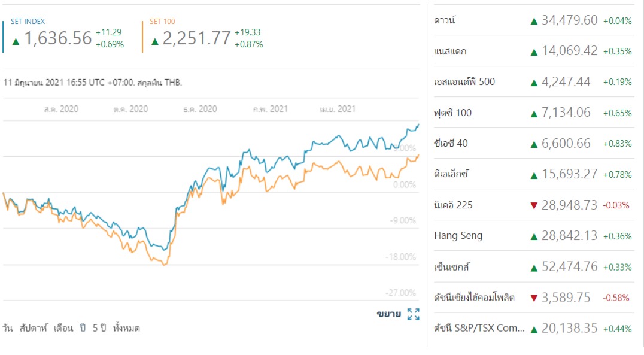This screenshot has width=644, height=355.
Task: Select the วัน (day) chart range
Action: click(8, 328)
